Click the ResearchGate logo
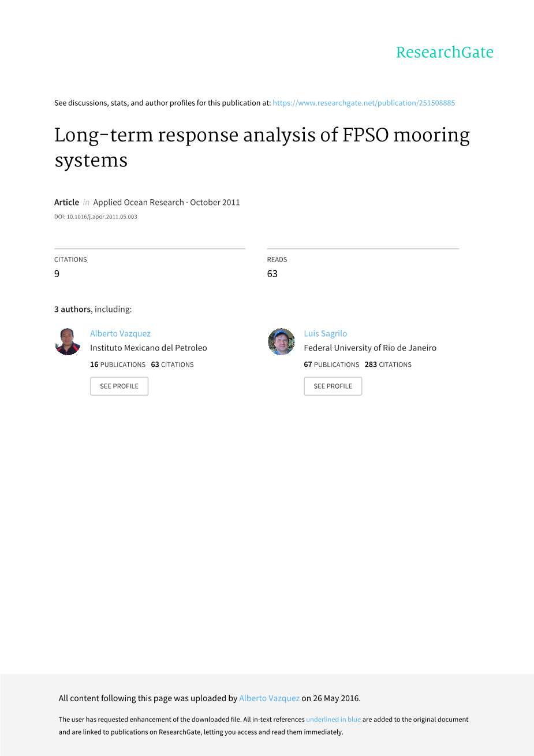The image size is (534, 756). pos(445,53)
